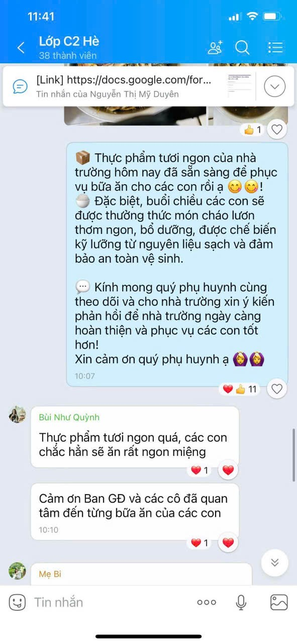Expand the pinned messages chevron
The height and width of the screenshot is (644, 297).
274,87
